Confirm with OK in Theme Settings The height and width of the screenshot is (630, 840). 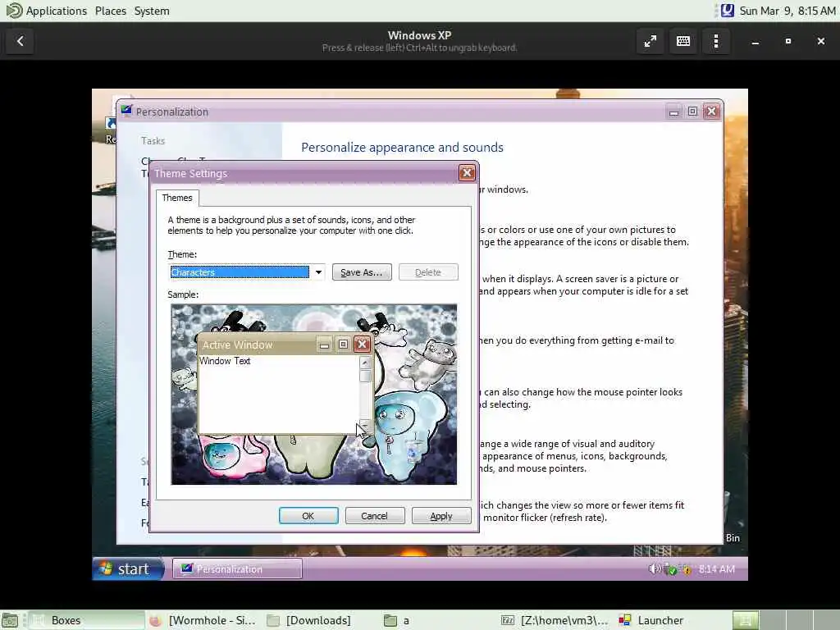pos(308,516)
